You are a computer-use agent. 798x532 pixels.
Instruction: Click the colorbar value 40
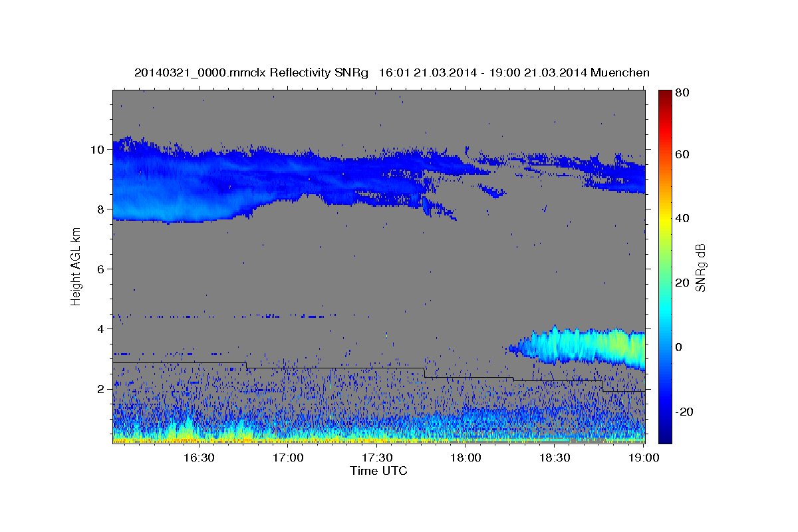coord(682,218)
